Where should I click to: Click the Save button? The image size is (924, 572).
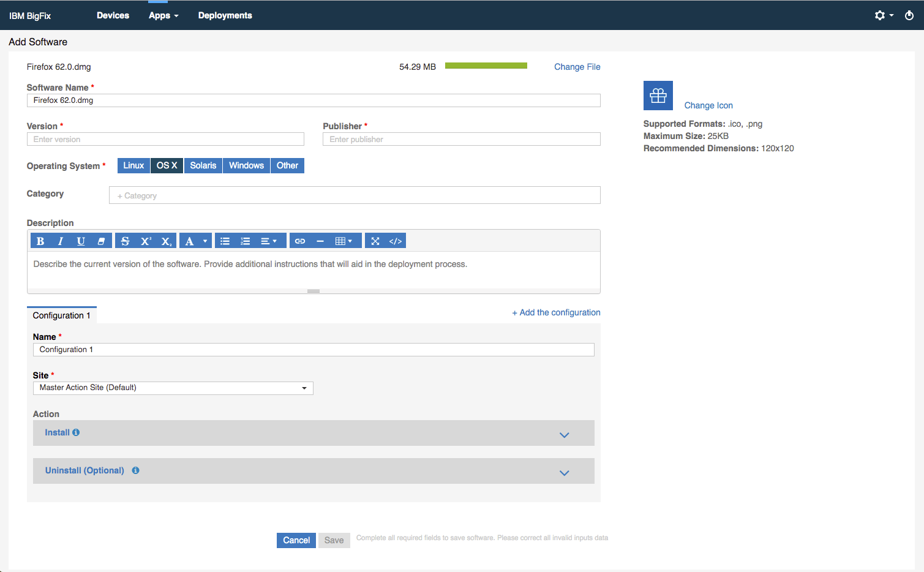pos(334,540)
